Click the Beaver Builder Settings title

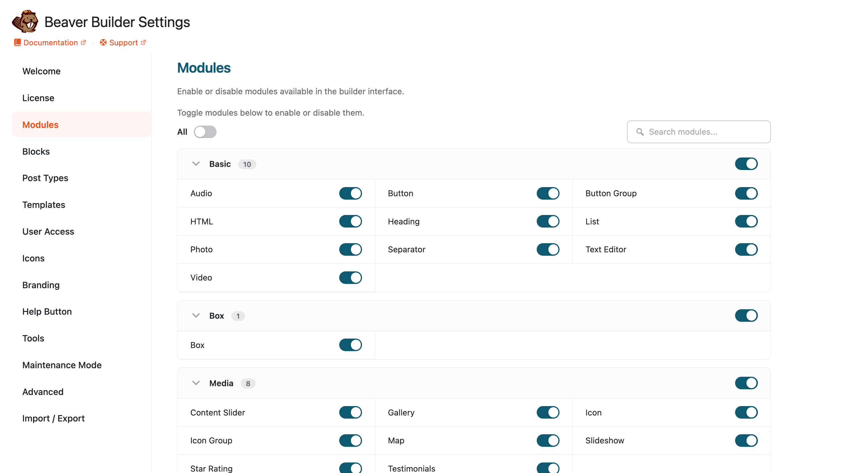117,22
